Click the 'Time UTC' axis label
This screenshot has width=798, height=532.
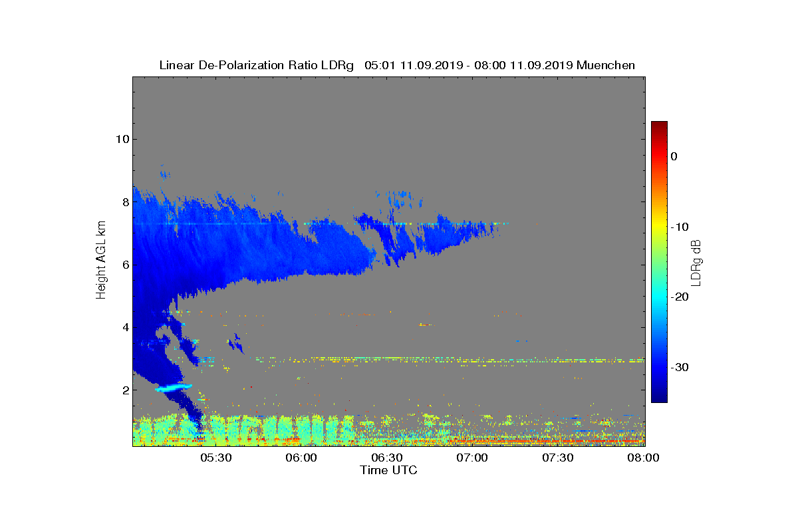pos(389,470)
